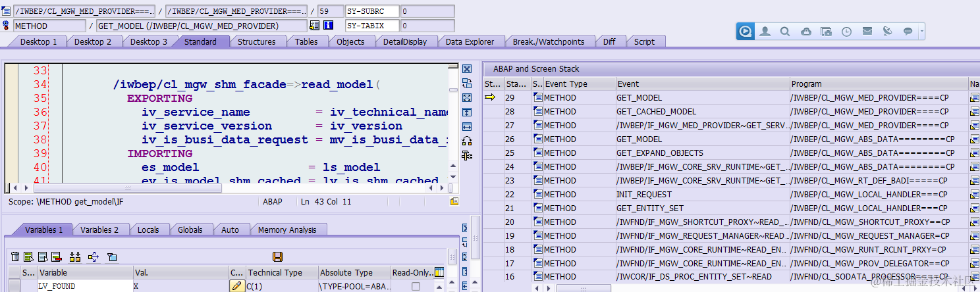Click the arrow transfer icon in the Variables toolbar
Image resolution: width=980 pixels, height=292 pixels.
93,256
